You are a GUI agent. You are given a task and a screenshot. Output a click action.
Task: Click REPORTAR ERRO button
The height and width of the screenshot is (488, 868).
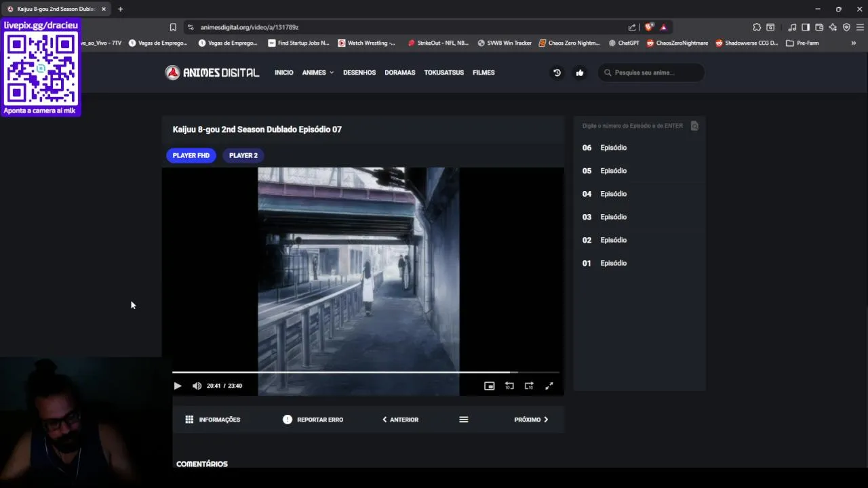point(313,420)
